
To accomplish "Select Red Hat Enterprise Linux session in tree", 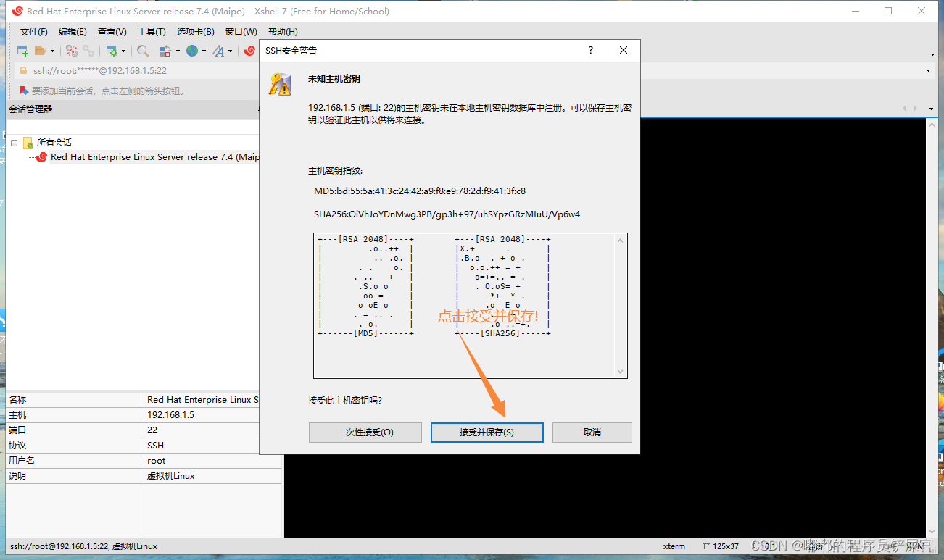I will (154, 157).
